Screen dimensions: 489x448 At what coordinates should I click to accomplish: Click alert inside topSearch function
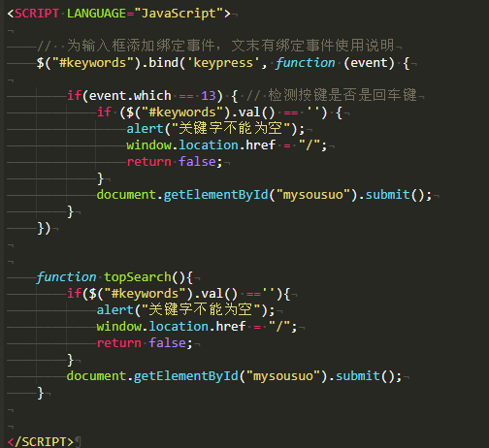click(114, 310)
